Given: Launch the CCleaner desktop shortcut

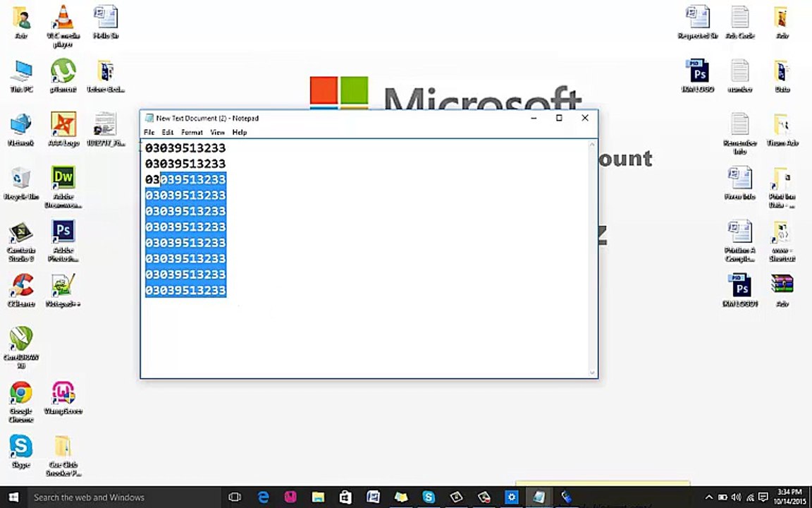Looking at the screenshot, I should tap(21, 290).
